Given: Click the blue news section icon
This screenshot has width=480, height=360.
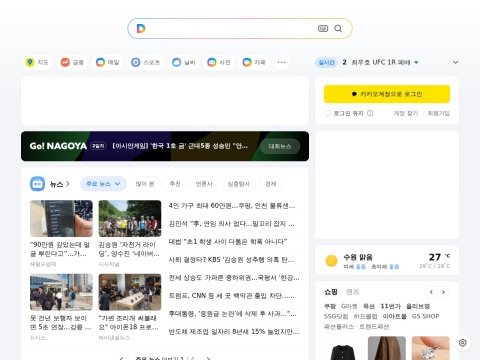Looking at the screenshot, I should coord(37,184).
